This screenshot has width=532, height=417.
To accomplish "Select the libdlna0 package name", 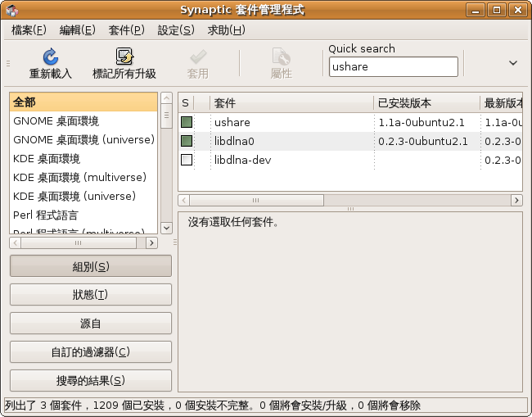I will coord(234,141).
